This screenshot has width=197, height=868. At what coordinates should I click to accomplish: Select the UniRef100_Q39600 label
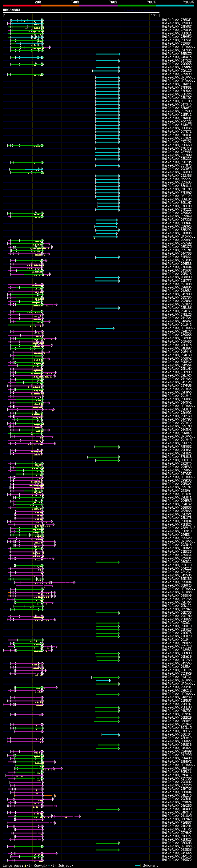[x=177, y=213]
